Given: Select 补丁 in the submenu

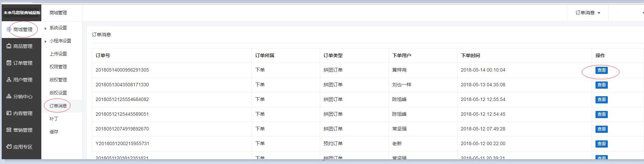Looking at the screenshot, I should pos(54,119).
